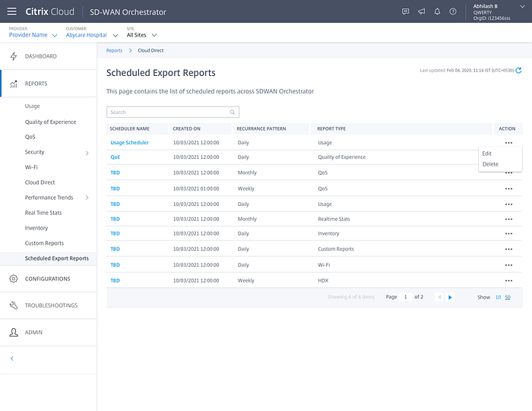Open the chat feedback icon in header
Image resolution: width=532 pixels, height=411 pixels.
pyautogui.click(x=405, y=11)
